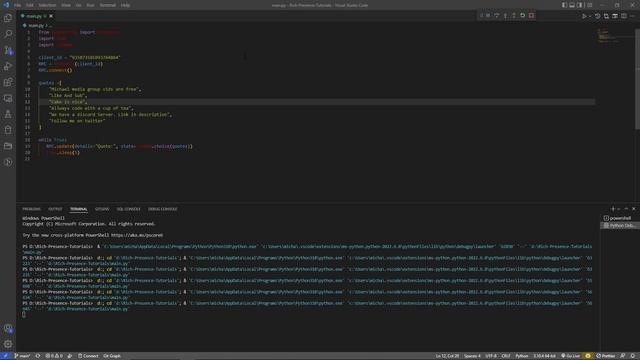Open the Testing flask view

click(8, 114)
